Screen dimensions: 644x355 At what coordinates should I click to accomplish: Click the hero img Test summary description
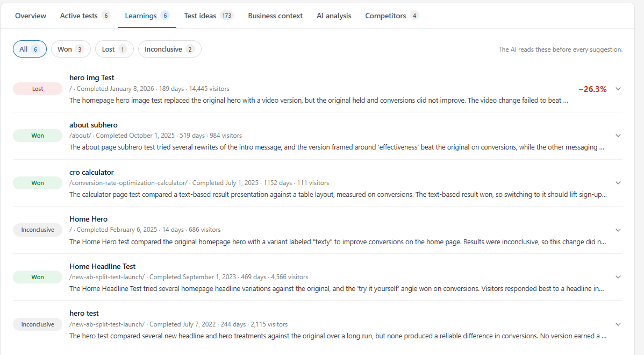click(319, 100)
